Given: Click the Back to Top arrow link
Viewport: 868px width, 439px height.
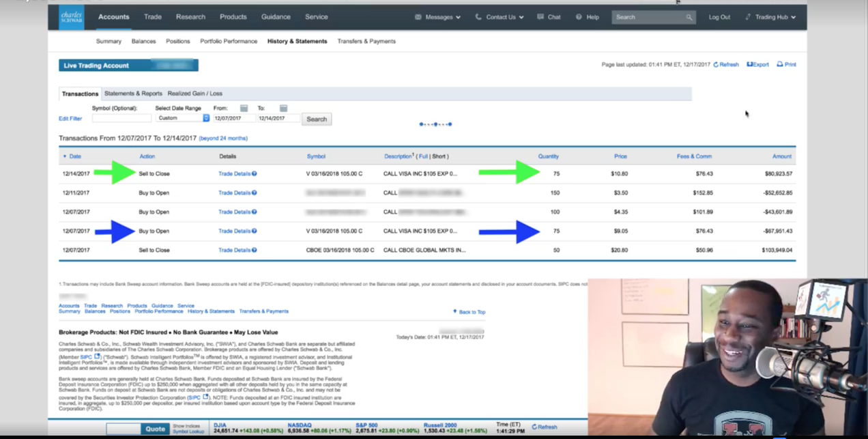Looking at the screenshot, I should pos(469,312).
